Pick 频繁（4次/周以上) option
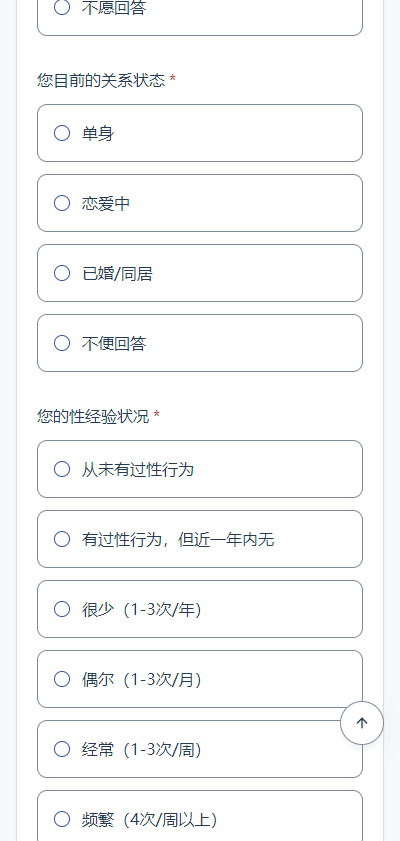The image size is (400, 841). (200, 816)
